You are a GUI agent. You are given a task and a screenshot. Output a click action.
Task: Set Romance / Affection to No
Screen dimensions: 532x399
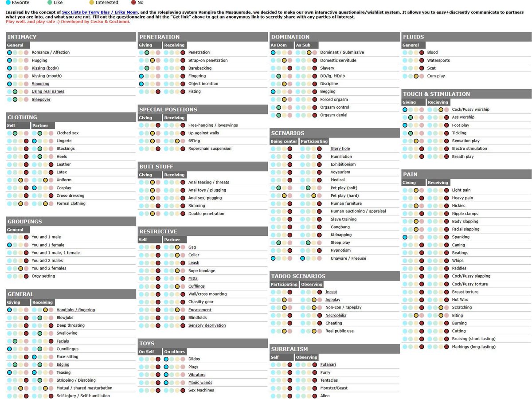coord(26,52)
